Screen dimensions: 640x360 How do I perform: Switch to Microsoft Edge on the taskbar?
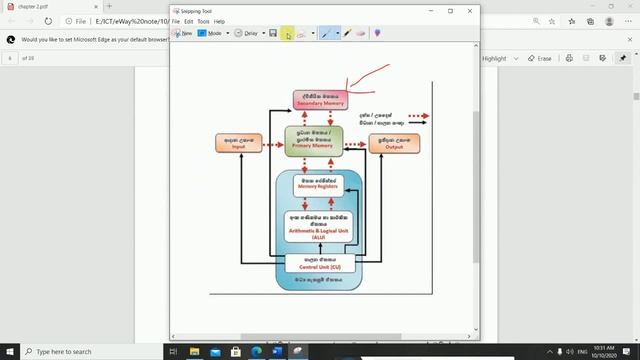256,351
